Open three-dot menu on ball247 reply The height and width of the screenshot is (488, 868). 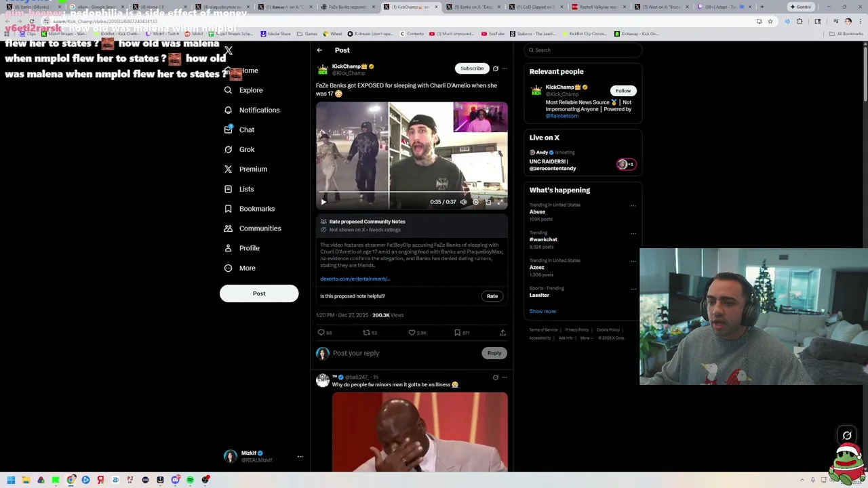click(505, 378)
